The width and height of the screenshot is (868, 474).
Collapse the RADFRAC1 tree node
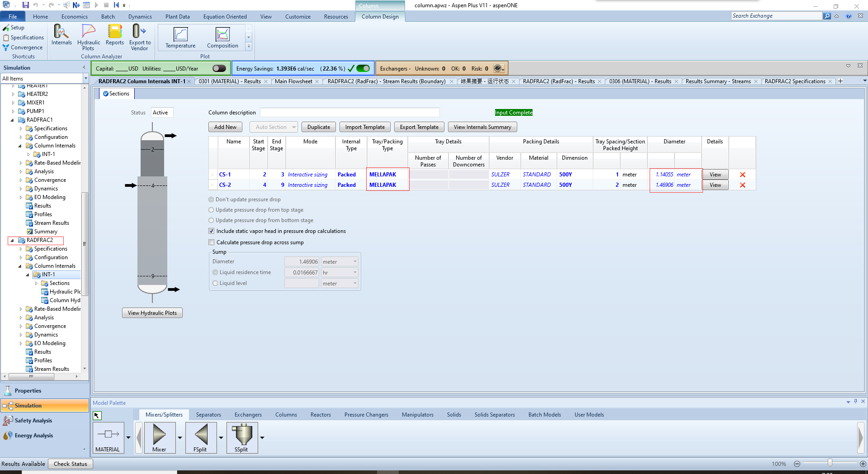[x=12, y=120]
